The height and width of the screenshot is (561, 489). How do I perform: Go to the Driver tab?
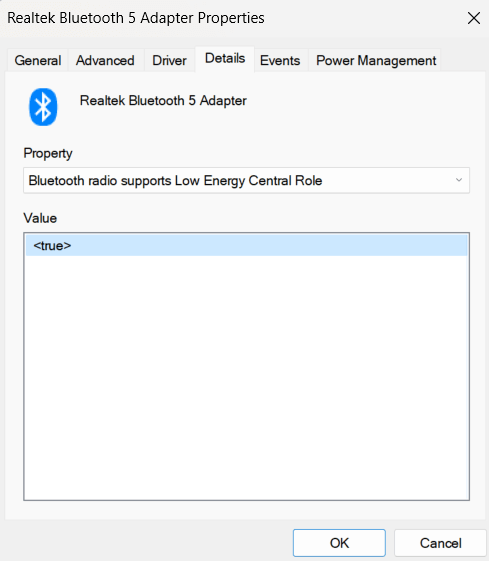pos(169,60)
